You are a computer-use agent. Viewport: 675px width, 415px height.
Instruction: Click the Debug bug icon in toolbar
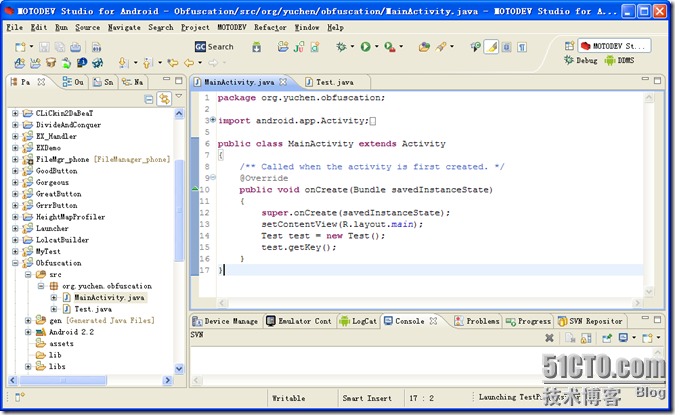(341, 46)
